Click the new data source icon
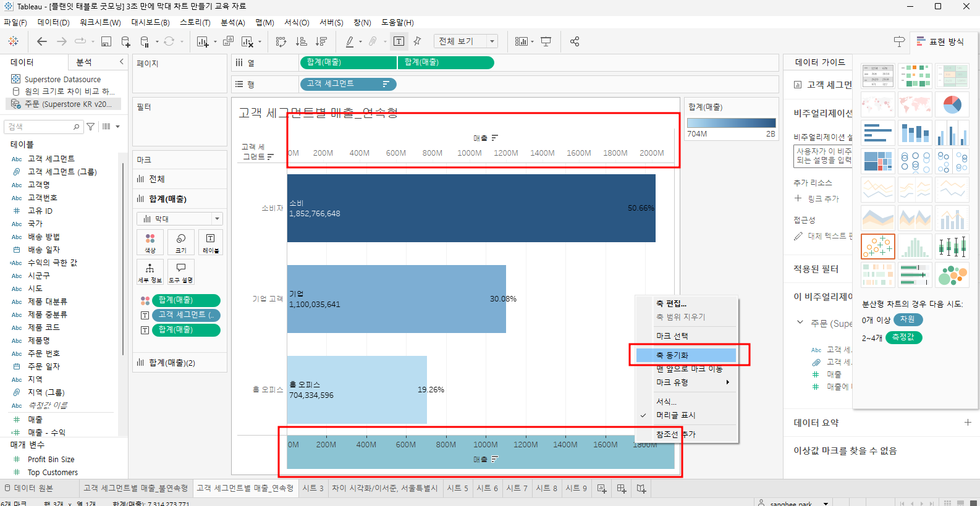This screenshot has width=980, height=506. (125, 41)
